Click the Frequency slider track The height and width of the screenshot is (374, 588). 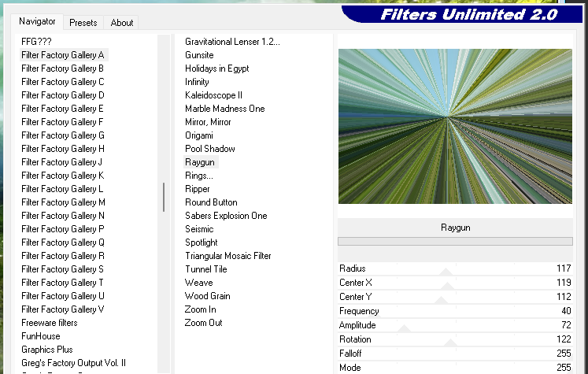(x=455, y=311)
